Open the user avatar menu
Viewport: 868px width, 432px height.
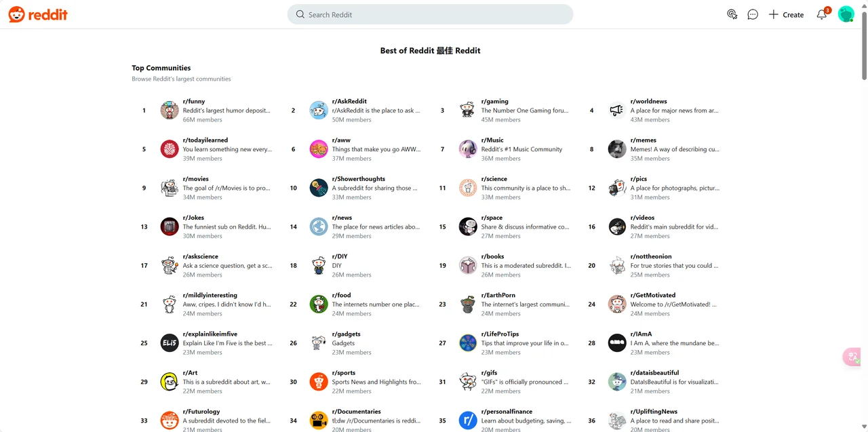846,14
